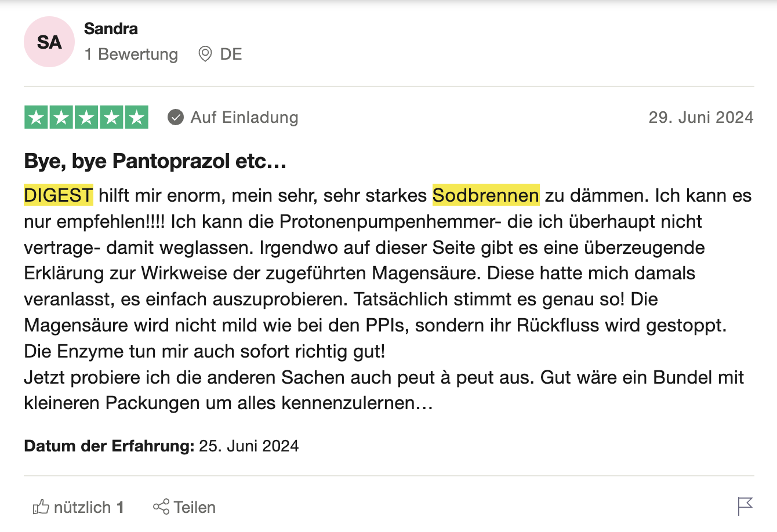Open the review dated 29. Juni 2024
Image resolution: width=777 pixels, height=532 pixels.
tap(700, 118)
